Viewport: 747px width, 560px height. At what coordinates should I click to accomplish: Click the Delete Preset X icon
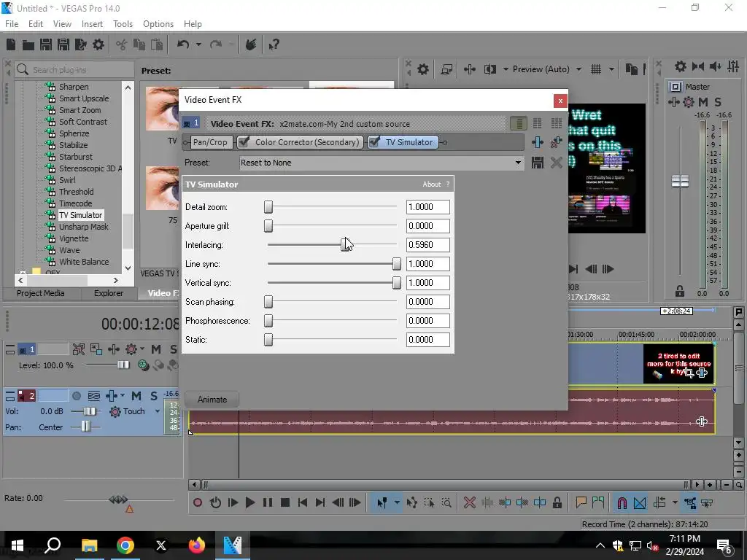tap(556, 163)
